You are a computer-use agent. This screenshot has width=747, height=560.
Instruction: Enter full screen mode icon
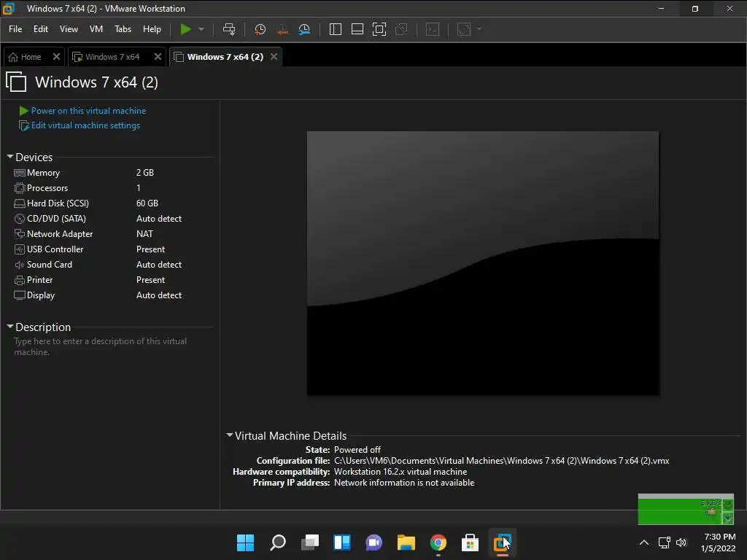[379, 29]
